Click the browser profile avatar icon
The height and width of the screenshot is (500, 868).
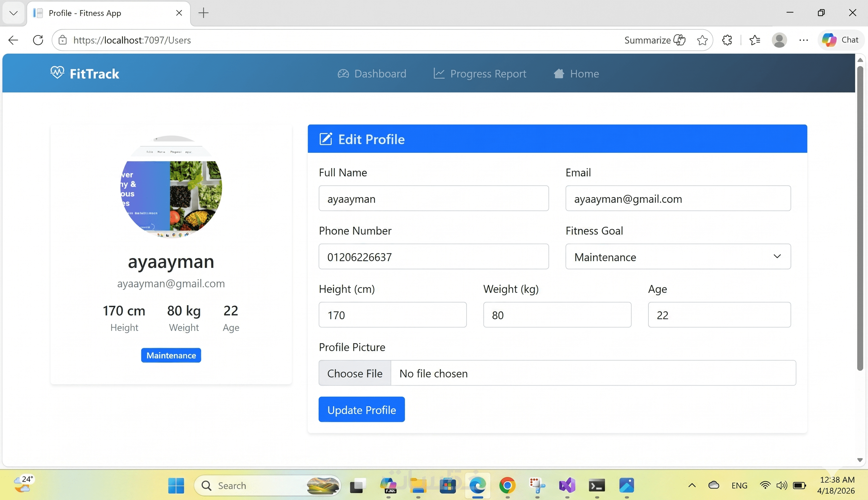[779, 40]
